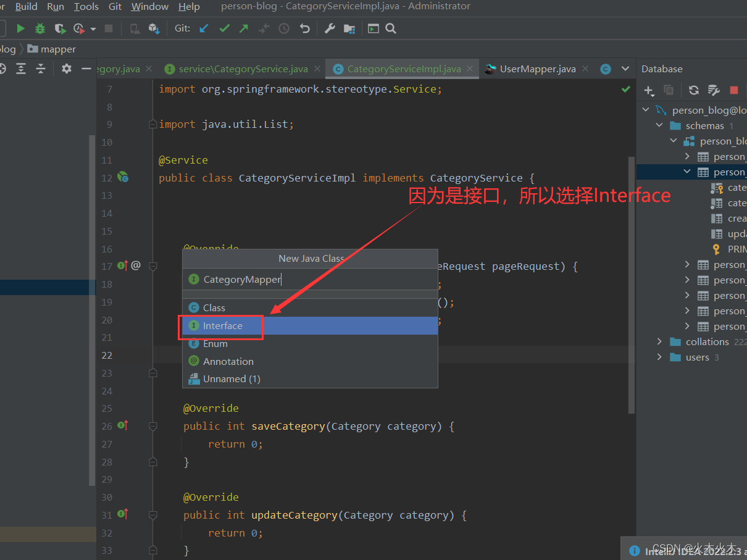This screenshot has width=747, height=560.
Task: Choose Unnamed (1) in the New Java Class popup
Action: click(310, 378)
